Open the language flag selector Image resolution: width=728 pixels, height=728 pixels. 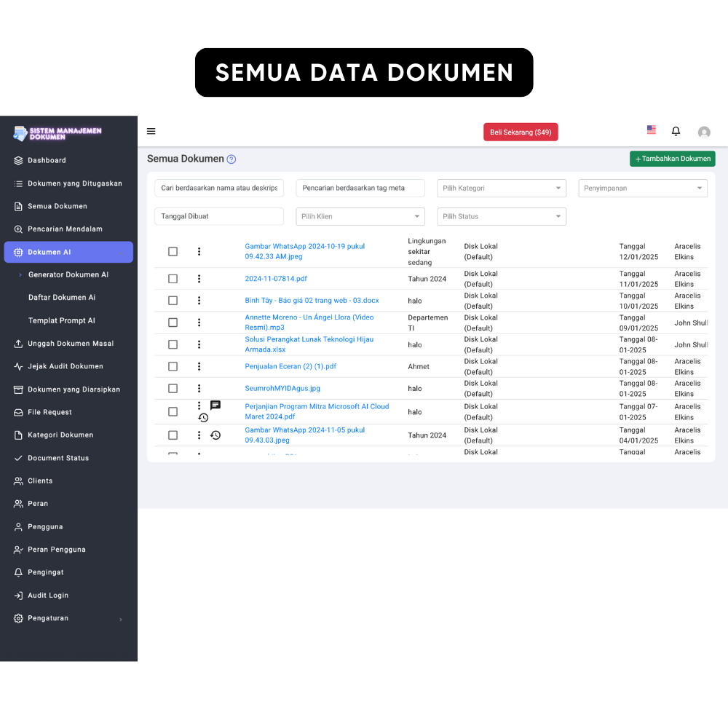pyautogui.click(x=652, y=130)
